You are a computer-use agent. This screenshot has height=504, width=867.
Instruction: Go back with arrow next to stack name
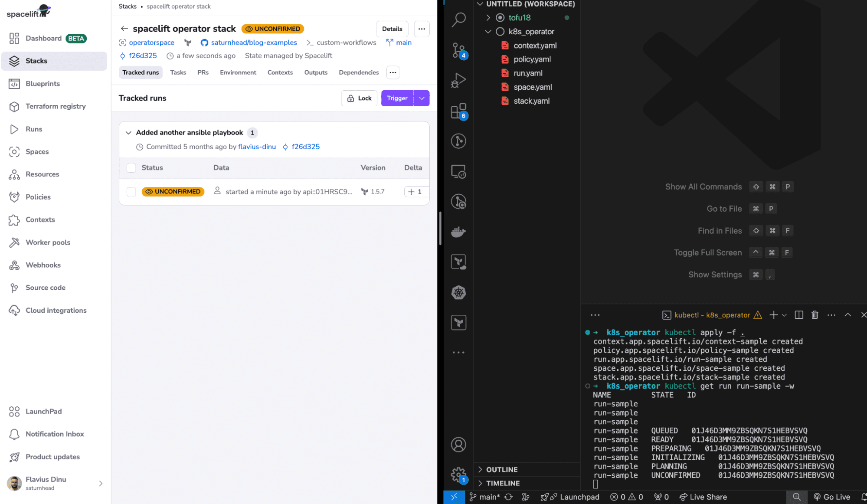click(x=124, y=29)
